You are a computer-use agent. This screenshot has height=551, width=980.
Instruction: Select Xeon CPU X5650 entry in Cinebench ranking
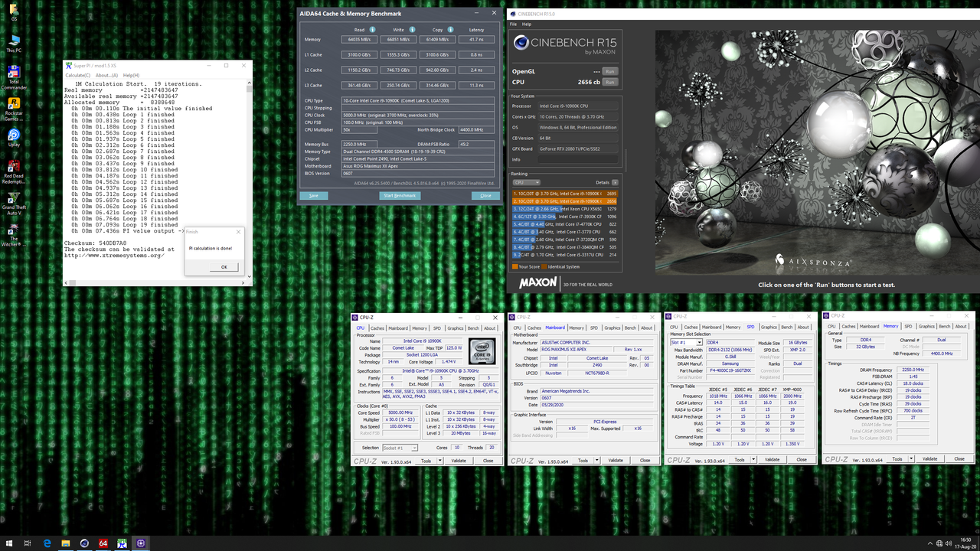pyautogui.click(x=565, y=209)
